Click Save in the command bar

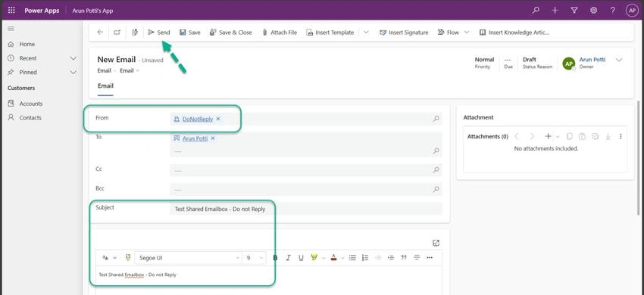click(x=189, y=33)
